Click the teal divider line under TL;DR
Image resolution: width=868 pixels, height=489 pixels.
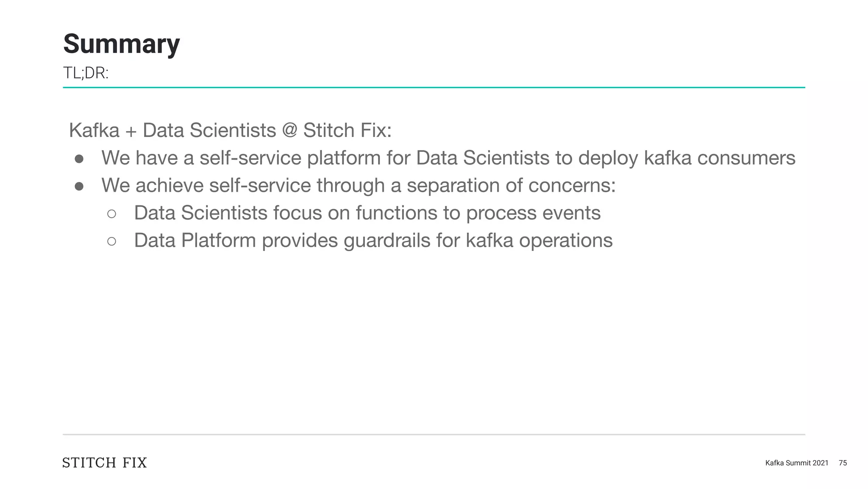[x=434, y=88]
